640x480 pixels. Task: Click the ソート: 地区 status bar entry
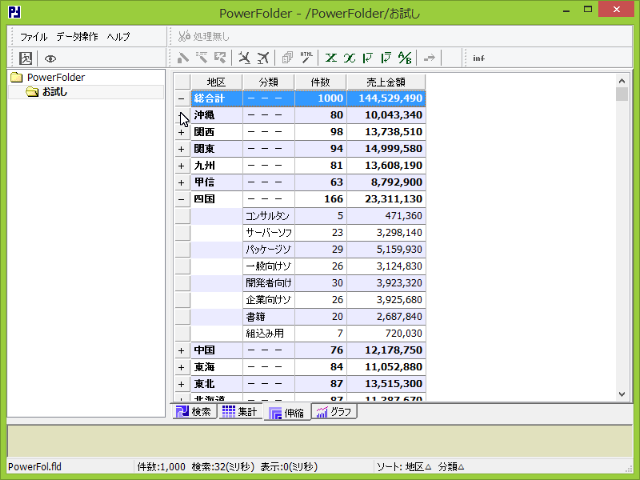403,467
